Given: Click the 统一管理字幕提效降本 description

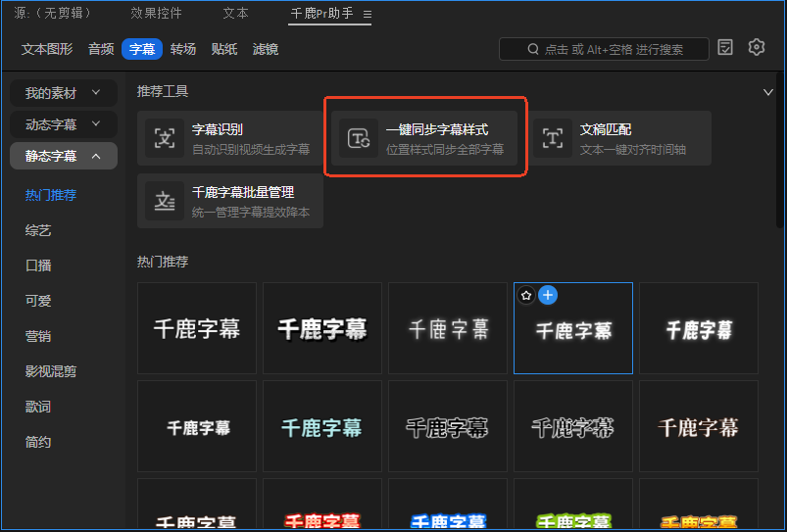Looking at the screenshot, I should point(251,213).
